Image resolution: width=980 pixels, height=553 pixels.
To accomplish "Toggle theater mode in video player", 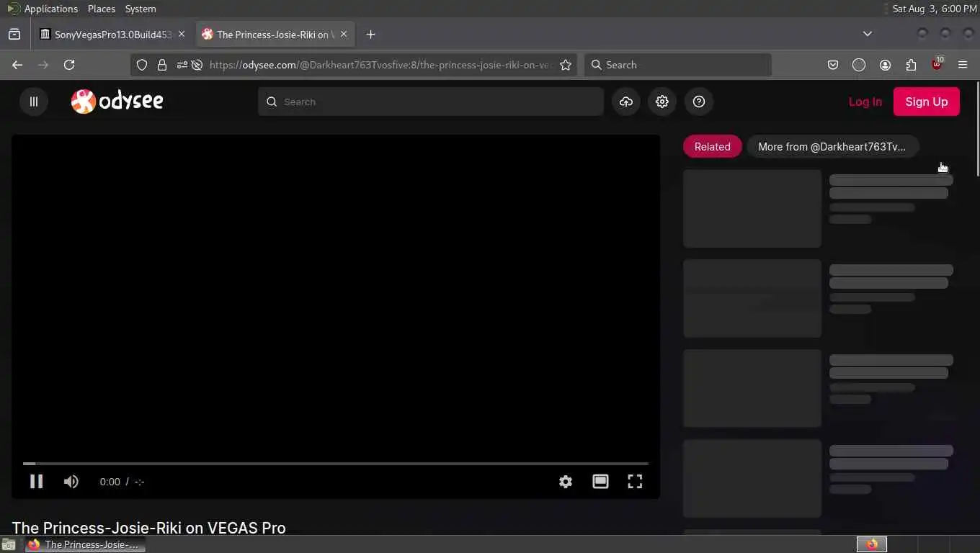I will (600, 482).
